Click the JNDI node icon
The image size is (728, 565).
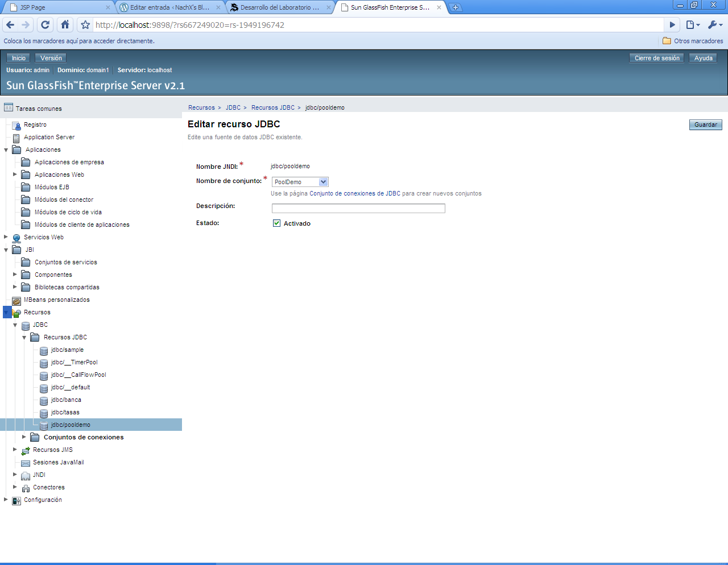tap(26, 476)
